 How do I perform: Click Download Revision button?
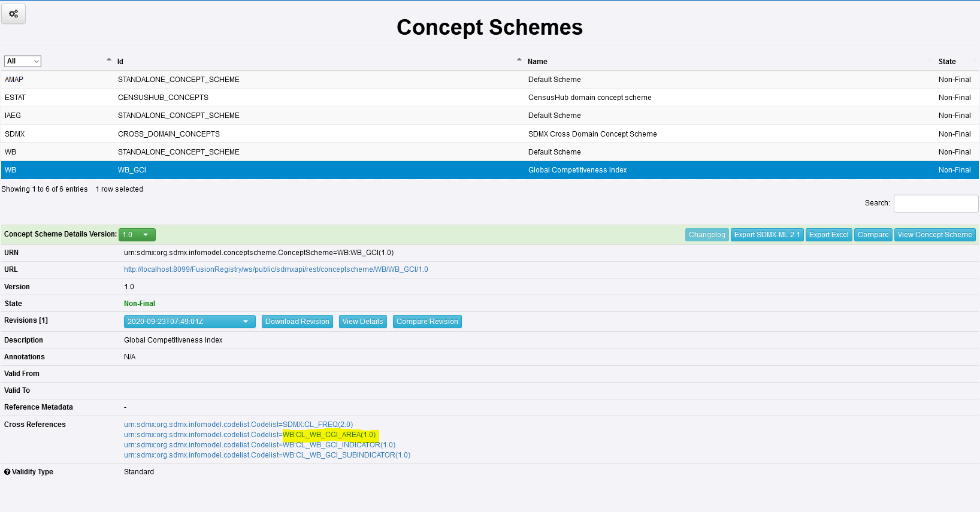point(297,322)
